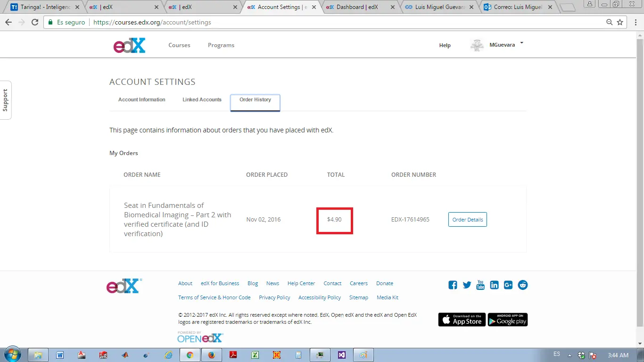
Task: Click the Download on the App Store badge
Action: click(462, 320)
